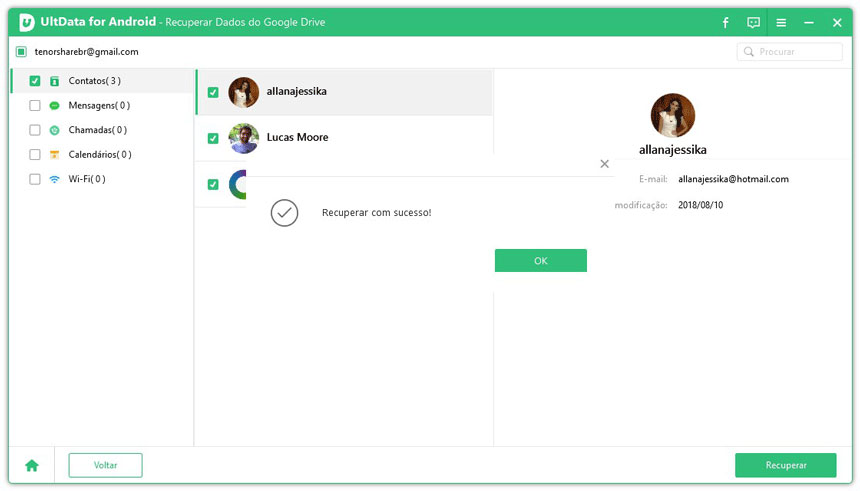The height and width of the screenshot is (491, 860).
Task: Click the Contatos category icon
Action: coord(54,81)
